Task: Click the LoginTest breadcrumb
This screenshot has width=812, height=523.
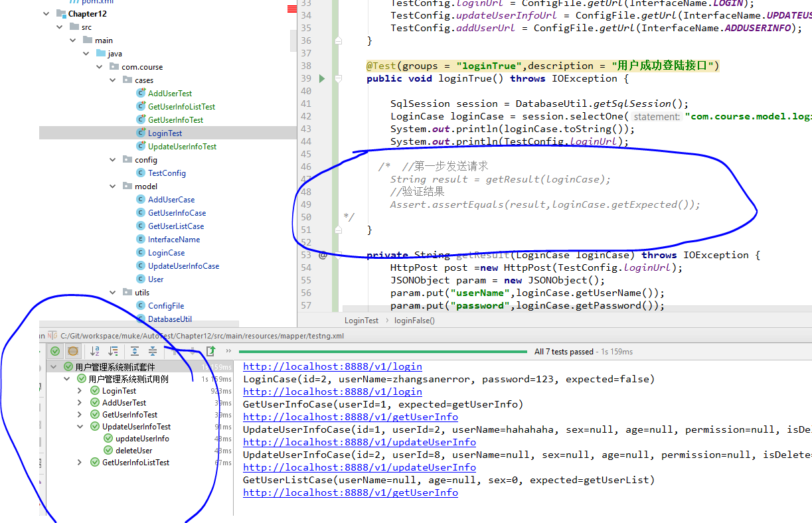Action: (x=361, y=320)
